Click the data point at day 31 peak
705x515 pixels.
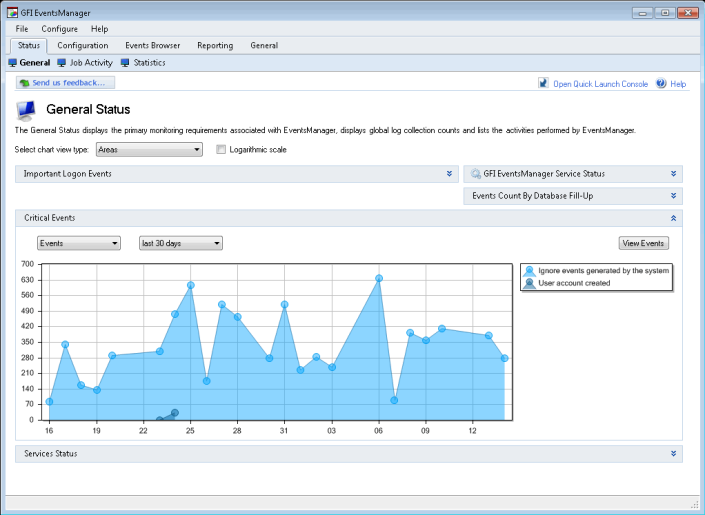pos(284,305)
